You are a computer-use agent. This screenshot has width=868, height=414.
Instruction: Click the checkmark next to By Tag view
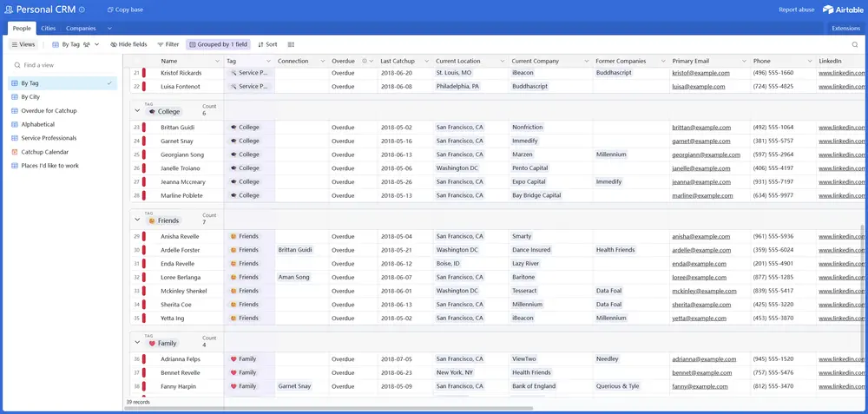(109, 83)
